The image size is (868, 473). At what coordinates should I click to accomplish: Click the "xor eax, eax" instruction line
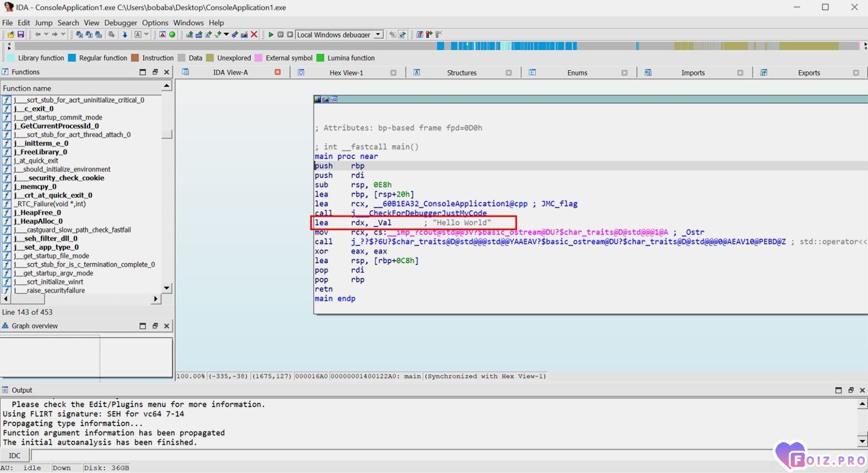click(x=351, y=251)
